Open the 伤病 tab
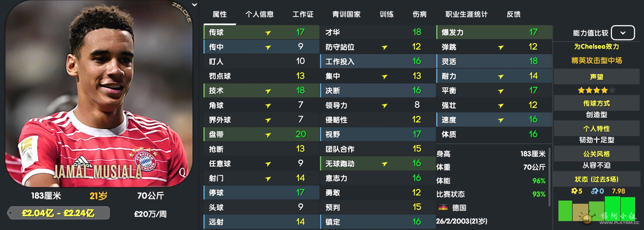The height and width of the screenshot is (230, 644). [420, 14]
